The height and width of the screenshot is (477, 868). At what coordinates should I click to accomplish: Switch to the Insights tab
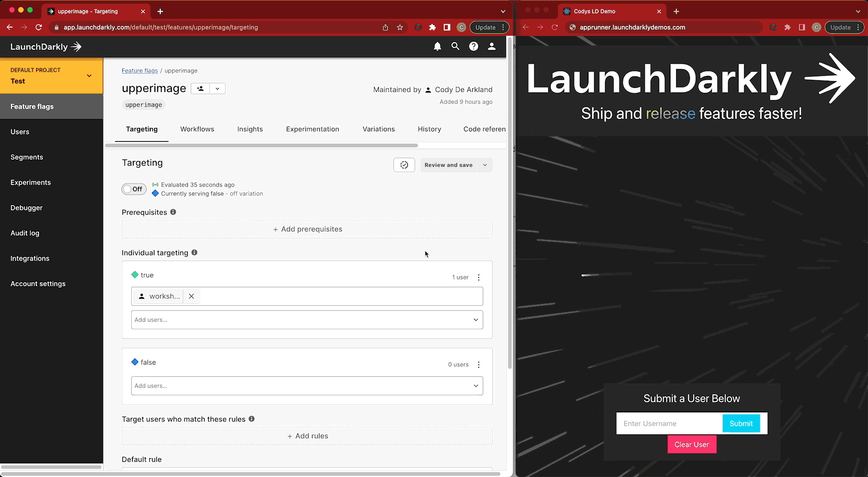click(x=250, y=129)
